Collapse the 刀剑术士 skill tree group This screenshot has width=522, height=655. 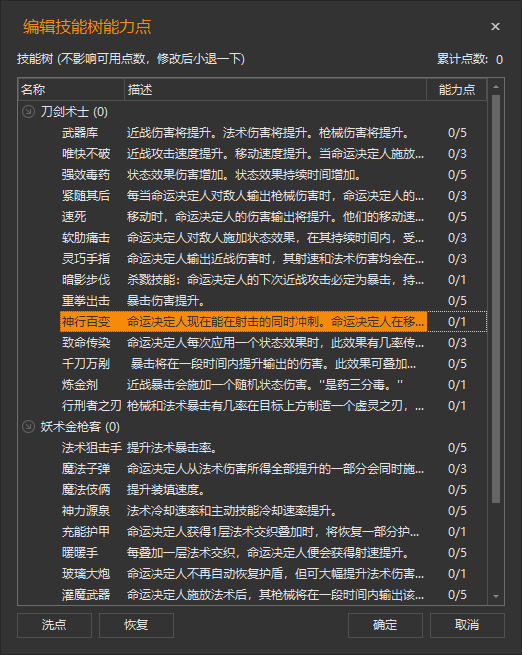[28, 112]
